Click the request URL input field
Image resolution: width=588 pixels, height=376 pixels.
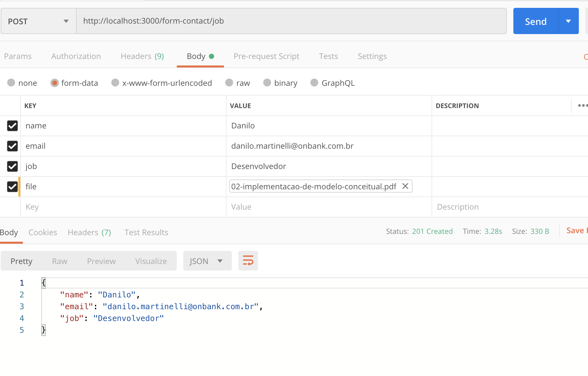291,21
